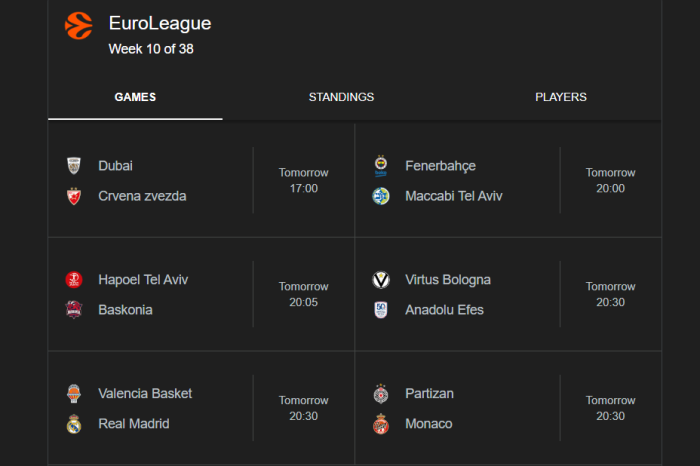Click the Dubai team logo

point(73,166)
